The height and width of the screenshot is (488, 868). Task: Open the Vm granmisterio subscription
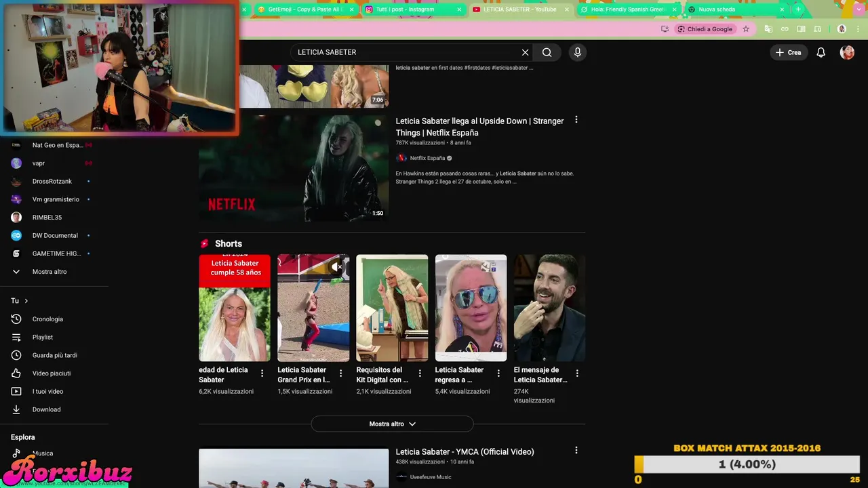point(54,199)
